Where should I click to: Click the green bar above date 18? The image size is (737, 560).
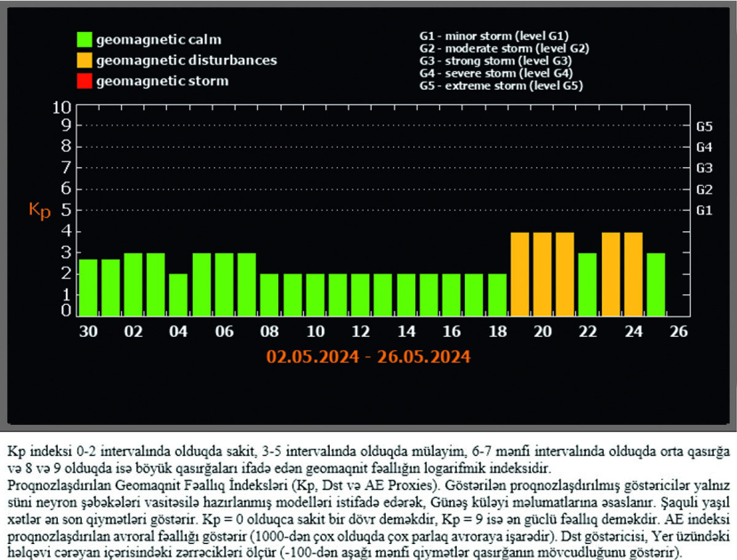(497, 295)
